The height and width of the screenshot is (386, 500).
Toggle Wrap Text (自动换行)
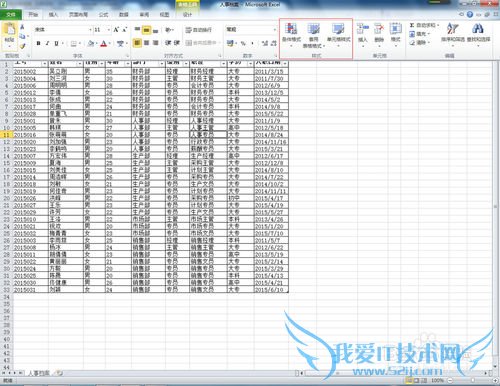point(199,30)
